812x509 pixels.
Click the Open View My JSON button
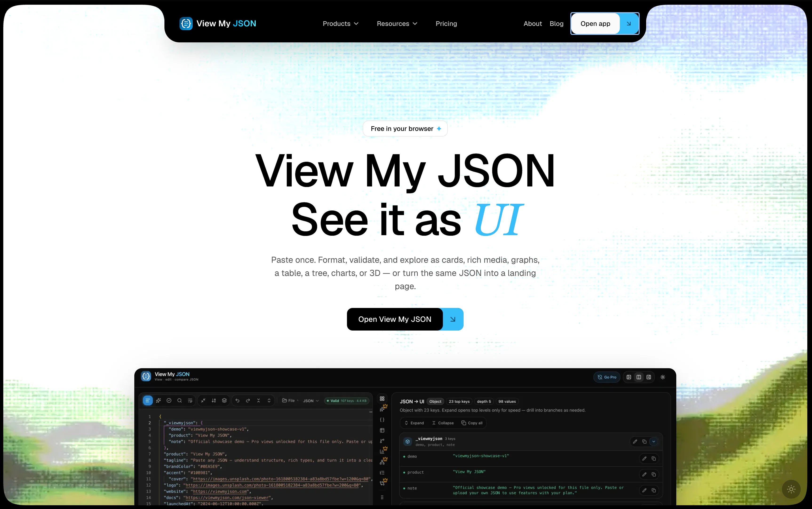point(405,319)
